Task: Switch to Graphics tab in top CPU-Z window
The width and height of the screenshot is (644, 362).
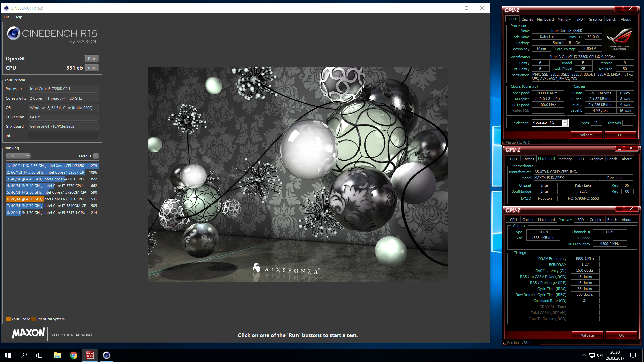Action: point(596,19)
